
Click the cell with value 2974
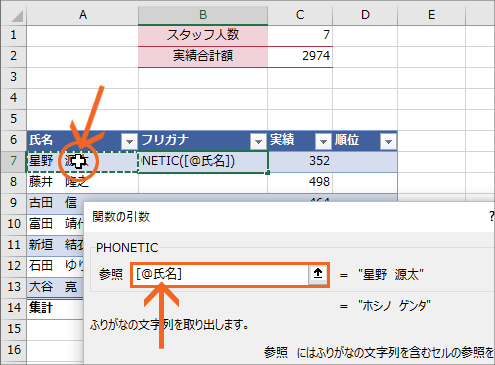click(300, 56)
